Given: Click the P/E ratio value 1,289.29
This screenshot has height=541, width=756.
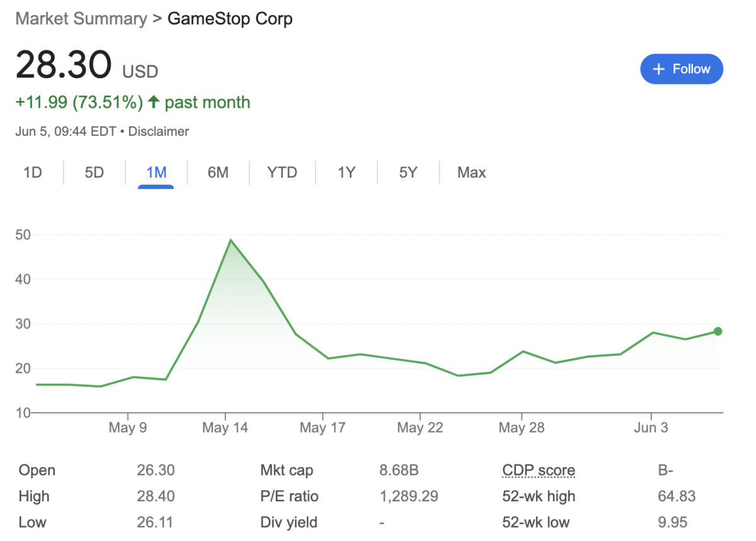Looking at the screenshot, I should coord(409,496).
